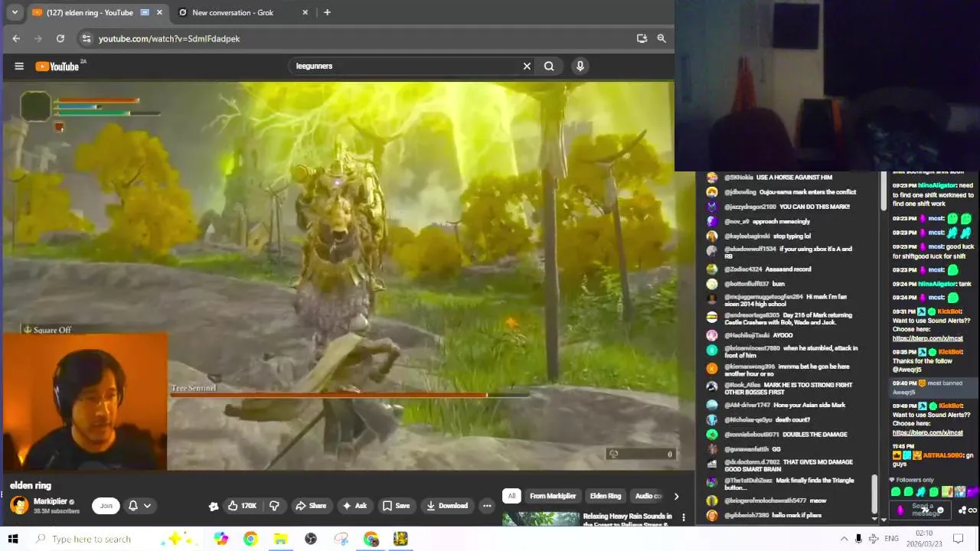The height and width of the screenshot is (551, 980).
Task: Reload the YouTube page
Action: (x=60, y=38)
